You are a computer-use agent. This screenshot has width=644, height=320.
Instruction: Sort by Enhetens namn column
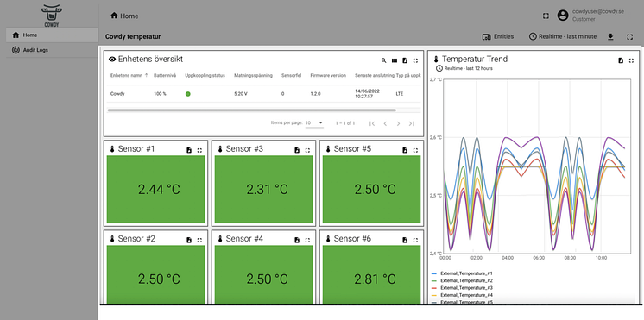point(129,76)
